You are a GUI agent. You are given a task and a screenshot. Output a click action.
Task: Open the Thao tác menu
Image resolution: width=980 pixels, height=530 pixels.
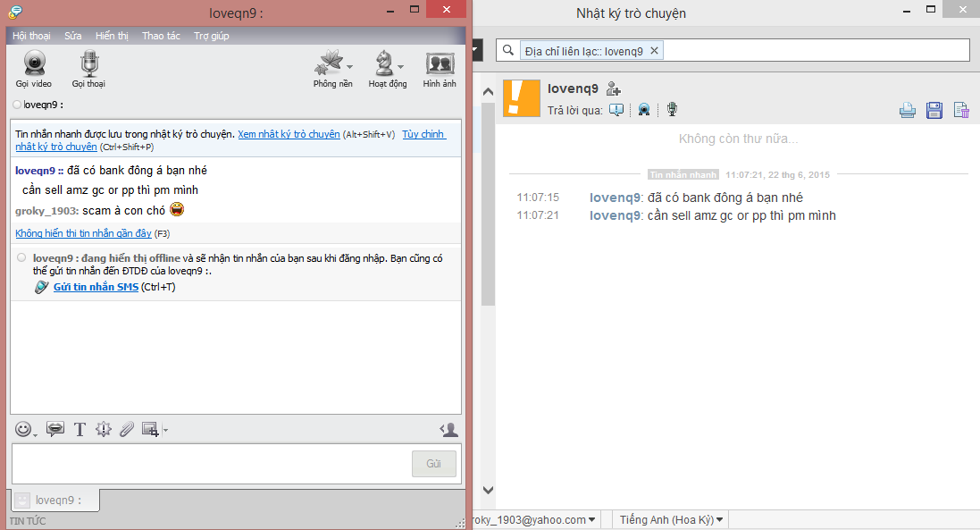161,36
